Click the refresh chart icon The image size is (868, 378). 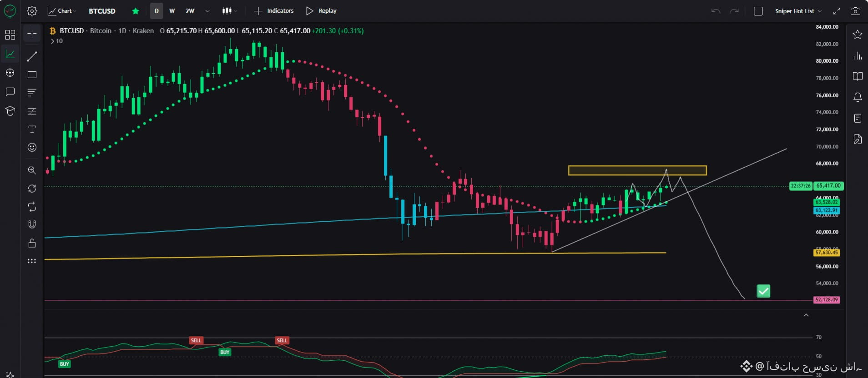tap(32, 189)
